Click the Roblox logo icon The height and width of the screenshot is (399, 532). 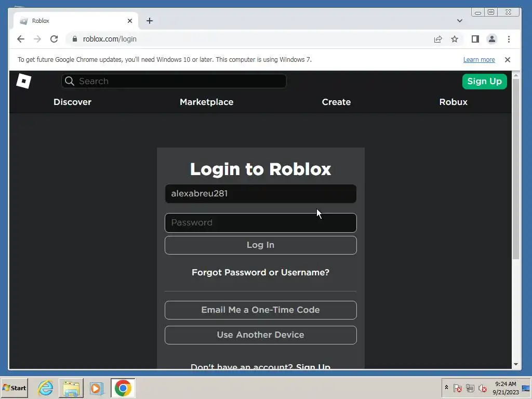pyautogui.click(x=24, y=81)
